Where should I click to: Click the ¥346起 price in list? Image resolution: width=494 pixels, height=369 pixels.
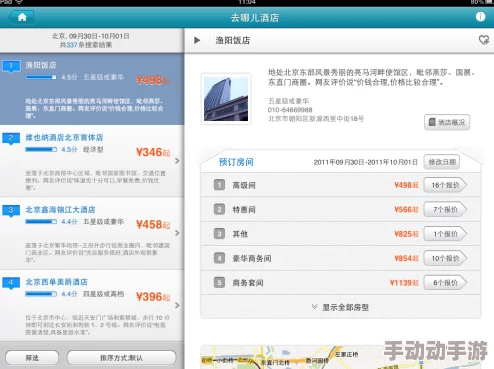(153, 152)
